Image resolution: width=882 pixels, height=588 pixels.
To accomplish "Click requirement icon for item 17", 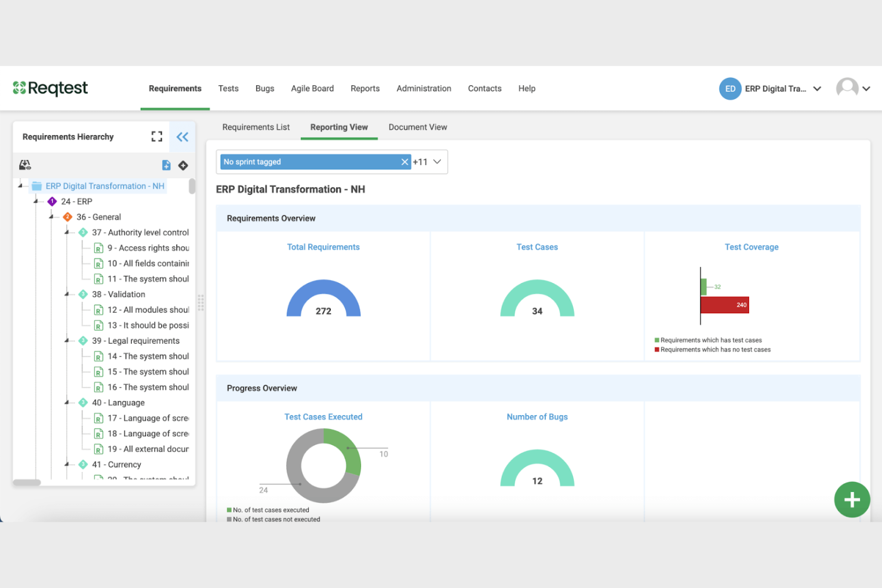I will (x=99, y=418).
